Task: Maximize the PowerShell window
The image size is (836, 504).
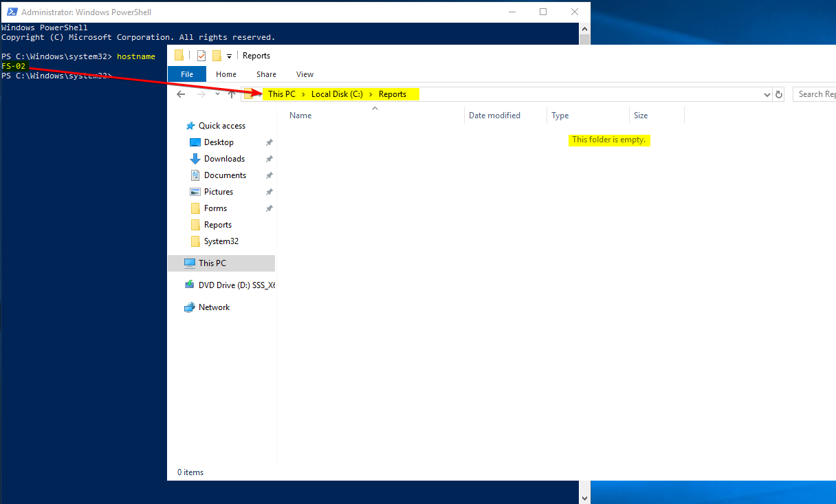Action: click(543, 12)
